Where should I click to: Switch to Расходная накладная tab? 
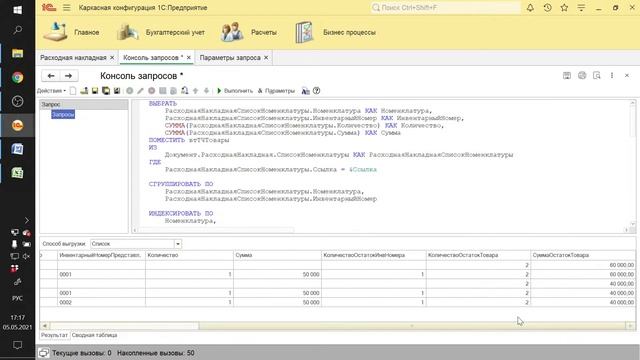[x=73, y=58]
